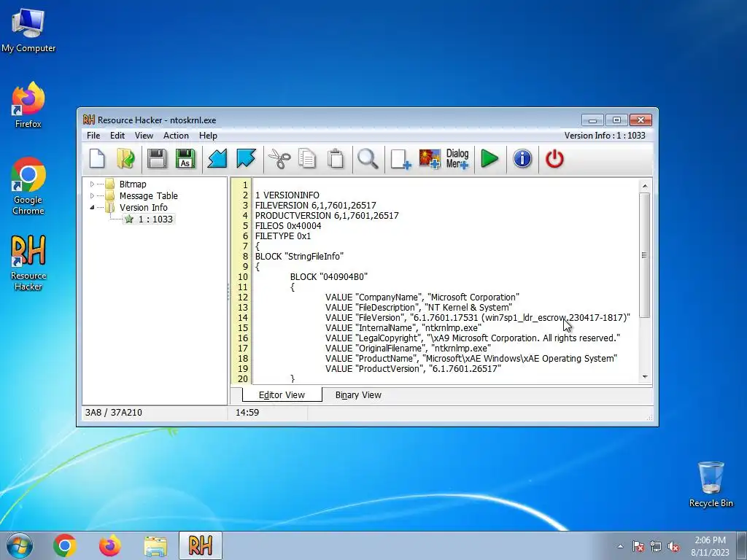
Task: Click the FILEOS 0x40004 line
Action: 288,226
